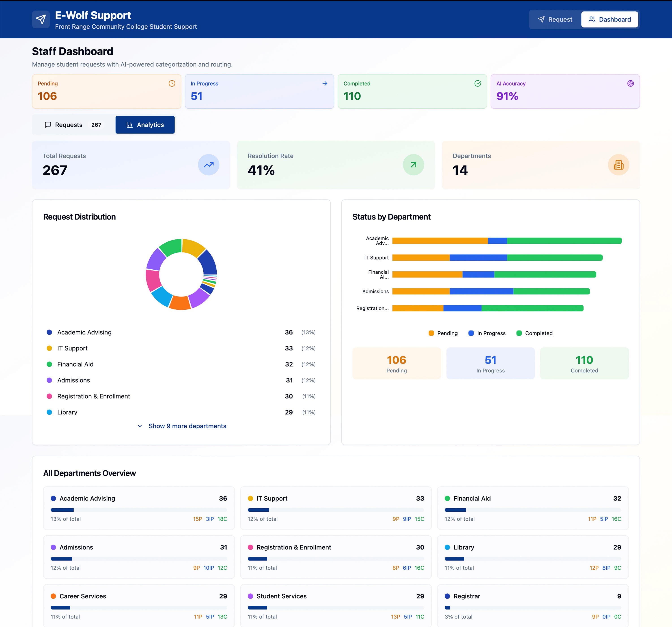Expand Show 9 more departments
Viewport: 672px width, 627px height.
pos(187,426)
